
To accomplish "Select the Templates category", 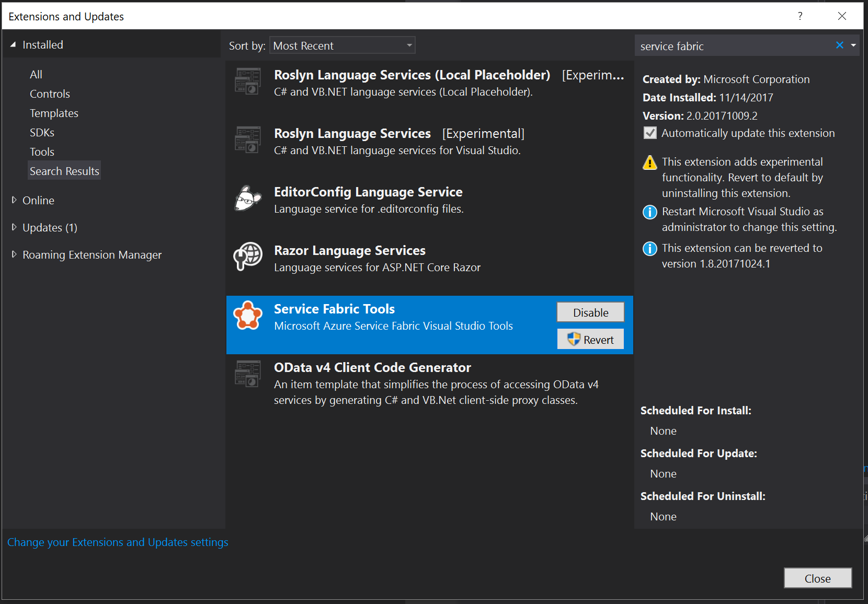I will coord(54,113).
